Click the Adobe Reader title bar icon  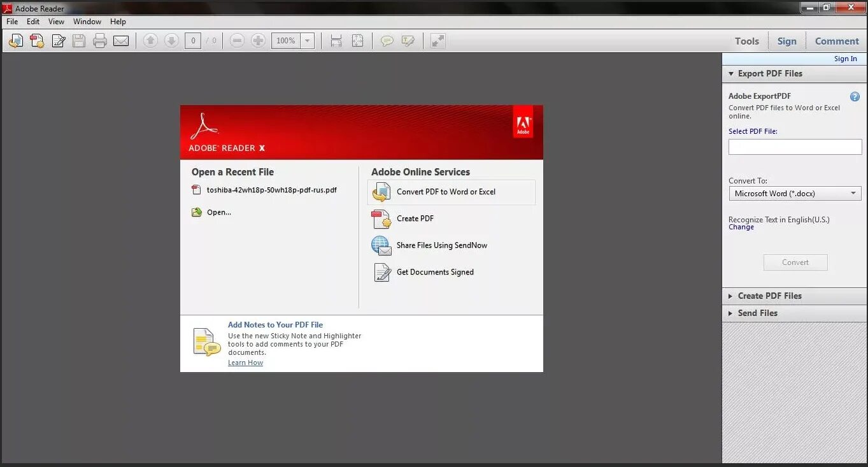[8, 8]
